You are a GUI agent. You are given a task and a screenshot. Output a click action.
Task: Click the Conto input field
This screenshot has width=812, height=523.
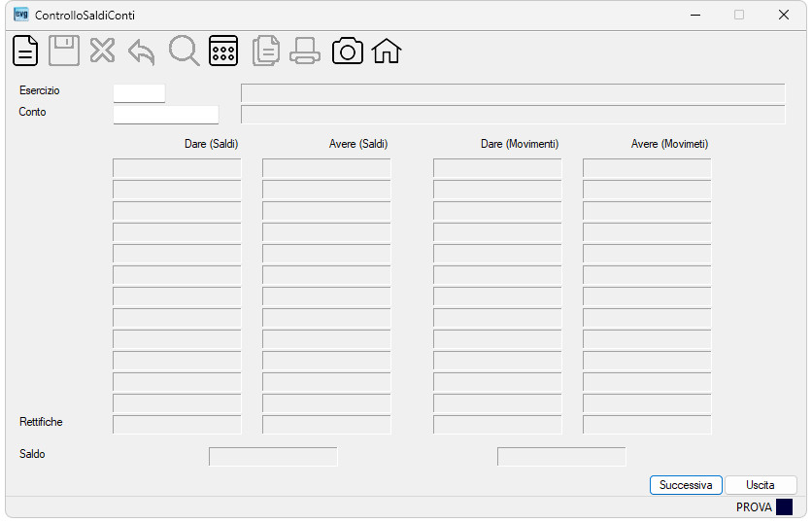(166, 115)
